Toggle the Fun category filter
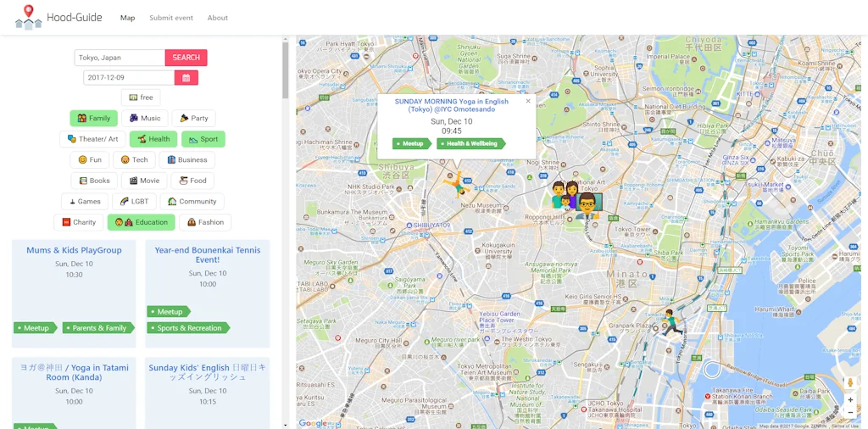Image resolution: width=868 pixels, height=429 pixels. [90, 159]
